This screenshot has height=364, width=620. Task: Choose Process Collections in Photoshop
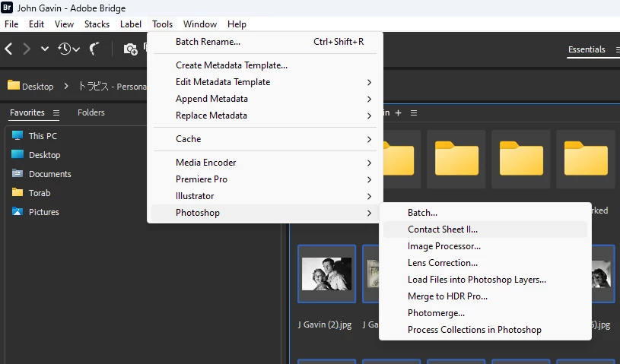click(x=485, y=330)
